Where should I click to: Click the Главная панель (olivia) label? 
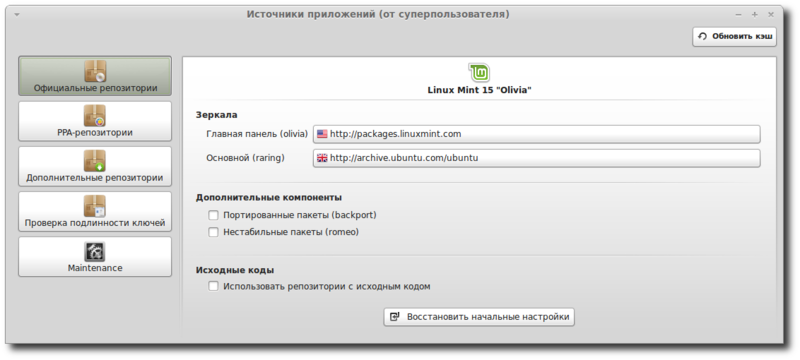(257, 134)
